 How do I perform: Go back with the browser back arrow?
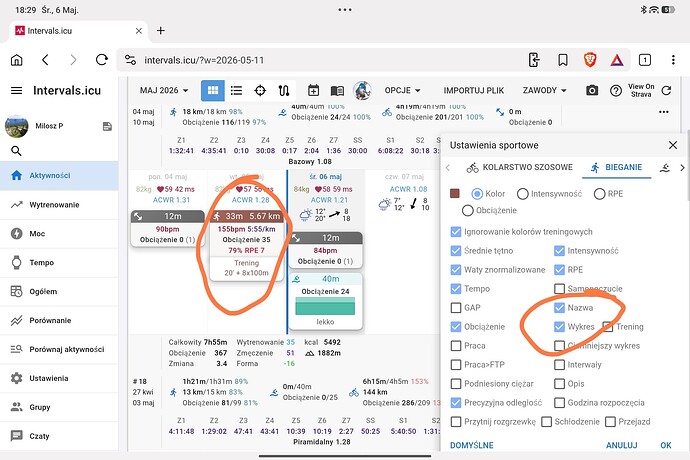pyautogui.click(x=45, y=60)
